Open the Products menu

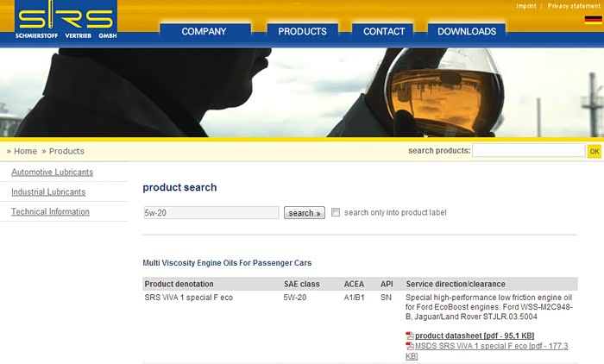(302, 32)
